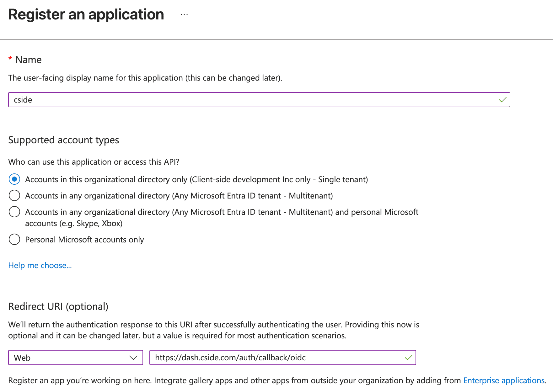The width and height of the screenshot is (553, 392).
Task: Open the platform dropdown showing "Web"
Action: click(75, 358)
